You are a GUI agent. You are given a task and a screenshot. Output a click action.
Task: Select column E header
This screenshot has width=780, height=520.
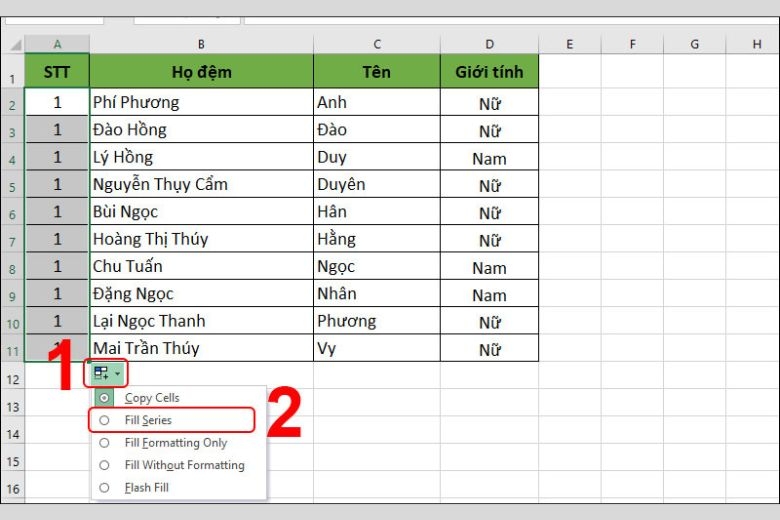coord(570,44)
